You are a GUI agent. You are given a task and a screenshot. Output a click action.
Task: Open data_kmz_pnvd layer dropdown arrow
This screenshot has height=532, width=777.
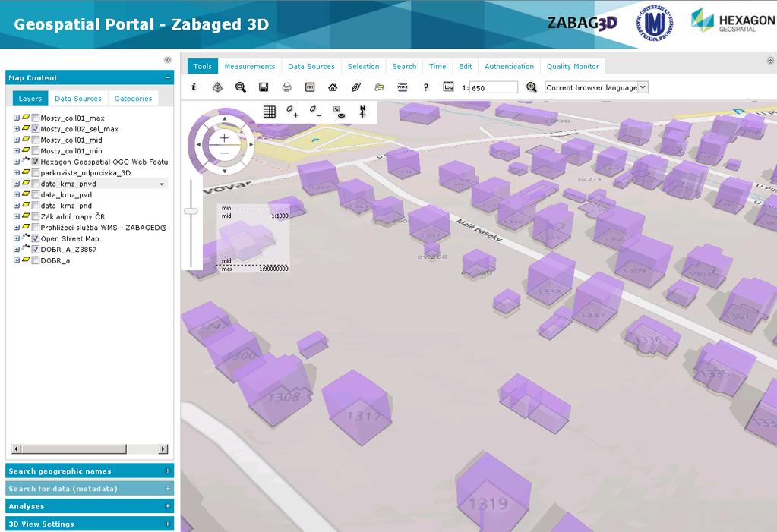tap(162, 184)
